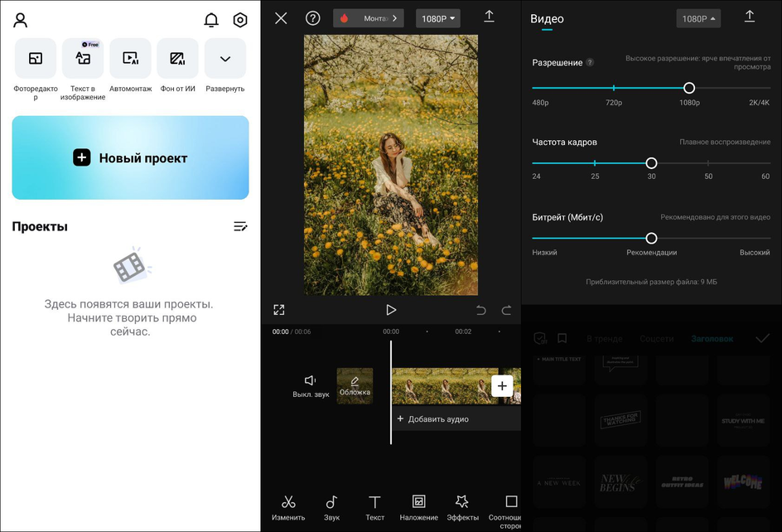Open the Фоторедактор photo editor tool

point(36,59)
